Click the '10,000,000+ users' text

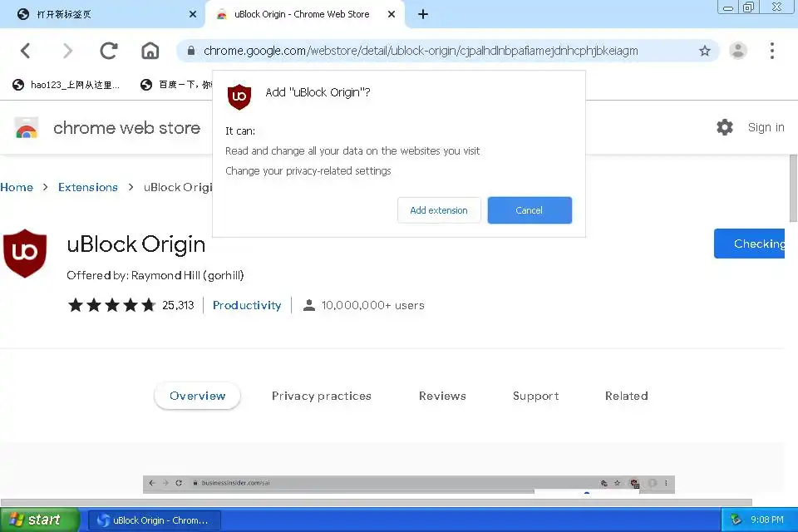coord(373,305)
